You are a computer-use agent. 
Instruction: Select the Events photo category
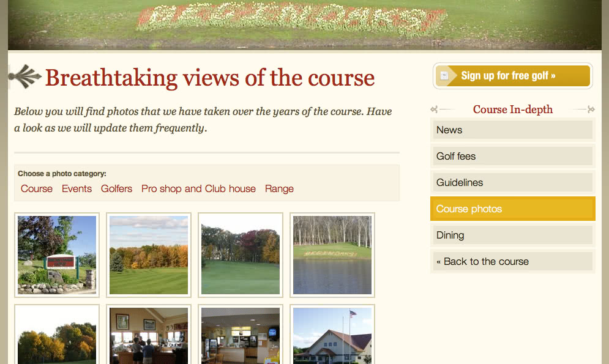77,188
